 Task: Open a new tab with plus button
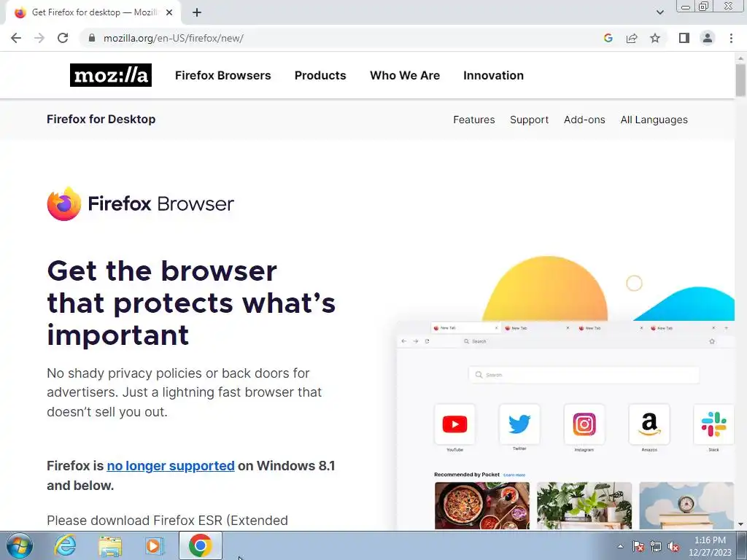coord(197,13)
